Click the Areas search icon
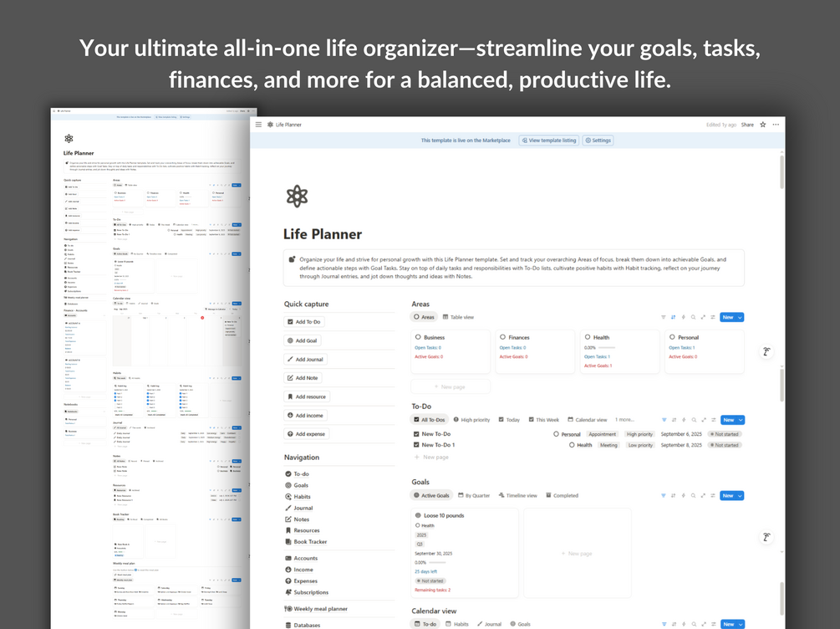The width and height of the screenshot is (840, 629). tap(693, 317)
